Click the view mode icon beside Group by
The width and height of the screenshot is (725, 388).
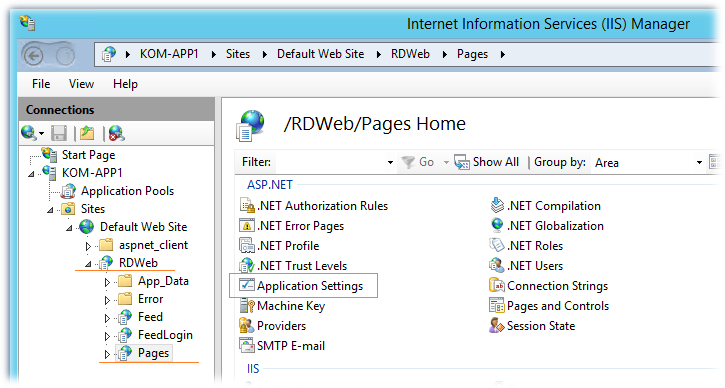pos(715,162)
